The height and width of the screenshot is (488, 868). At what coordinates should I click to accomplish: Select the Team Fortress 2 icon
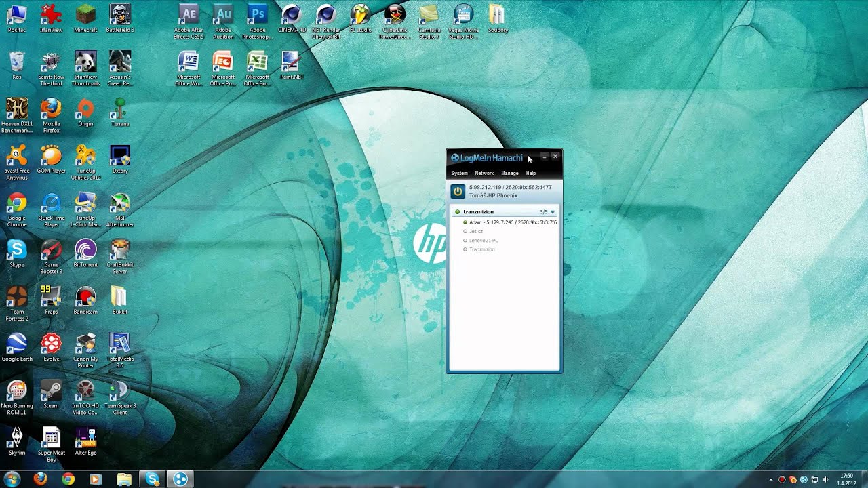[x=17, y=303]
